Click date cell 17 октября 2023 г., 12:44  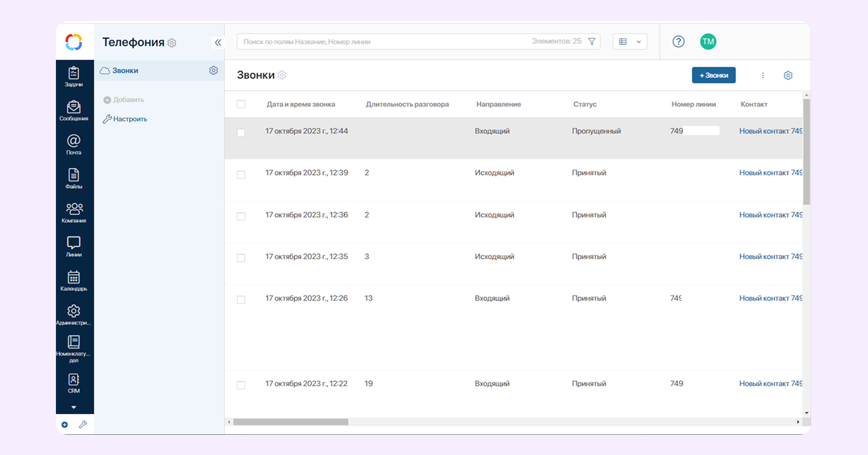coord(306,131)
